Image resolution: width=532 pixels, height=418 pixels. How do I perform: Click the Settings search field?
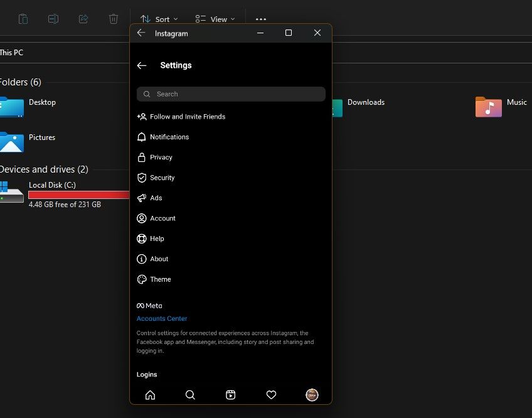click(231, 94)
